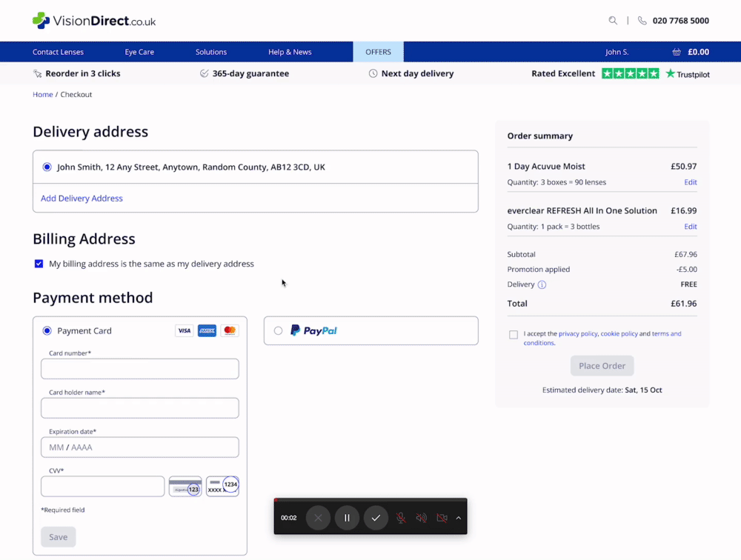The height and width of the screenshot is (560, 741).
Task: Click the Mastercard logo
Action: pos(230,331)
